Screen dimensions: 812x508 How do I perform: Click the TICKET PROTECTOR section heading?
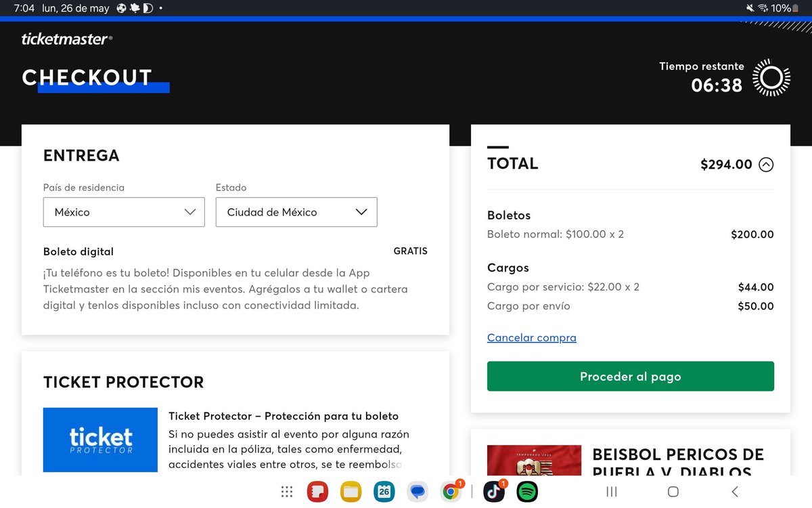click(123, 382)
